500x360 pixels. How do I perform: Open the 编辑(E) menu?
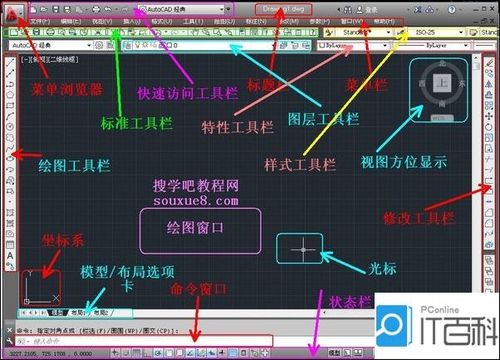coord(71,22)
